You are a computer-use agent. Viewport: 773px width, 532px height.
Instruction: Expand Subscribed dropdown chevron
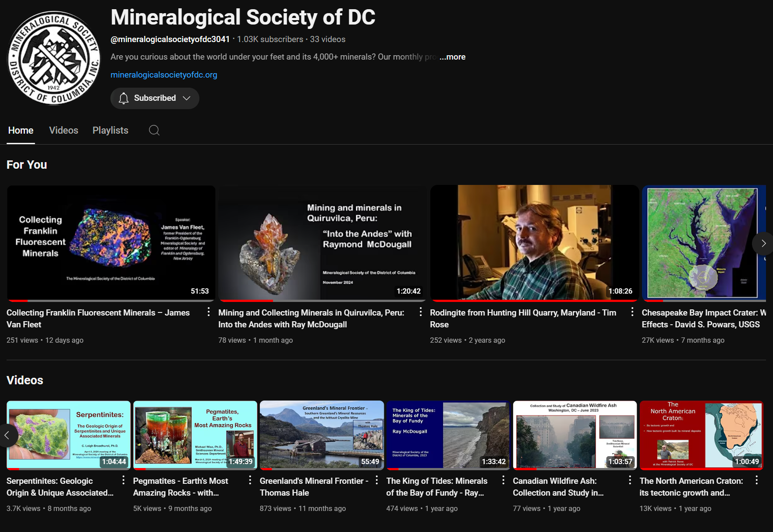coord(187,98)
